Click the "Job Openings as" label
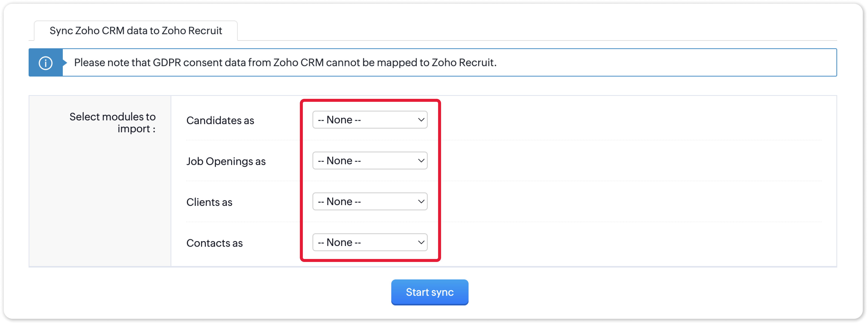The image size is (868, 324). (x=226, y=161)
